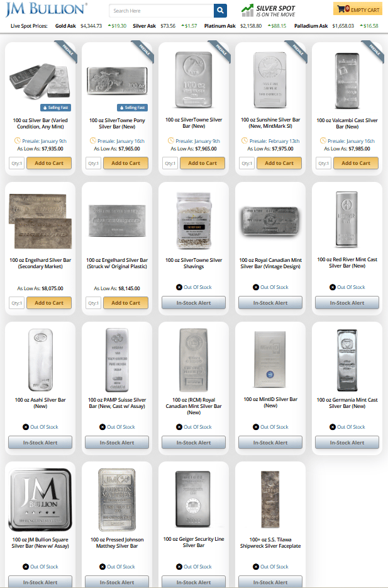This screenshot has height=588, width=388.
Task: Click Selling Fast badge on SilverTowne Pony bar
Action: pos(132,108)
